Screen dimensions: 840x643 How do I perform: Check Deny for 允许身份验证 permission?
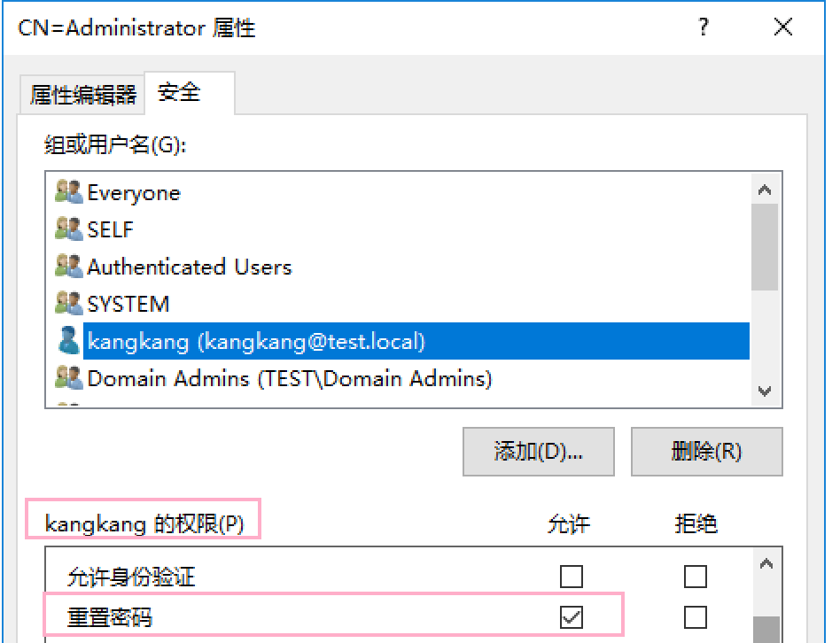coord(696,577)
